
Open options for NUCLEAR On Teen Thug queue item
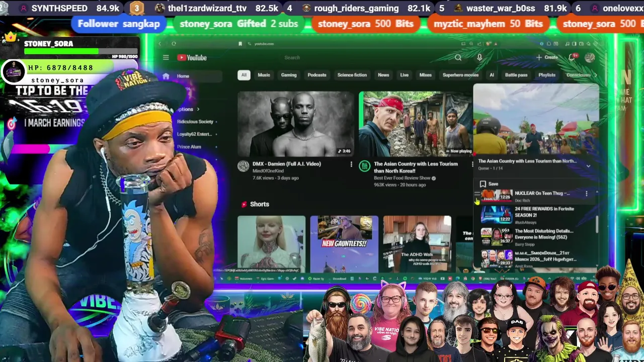586,194
